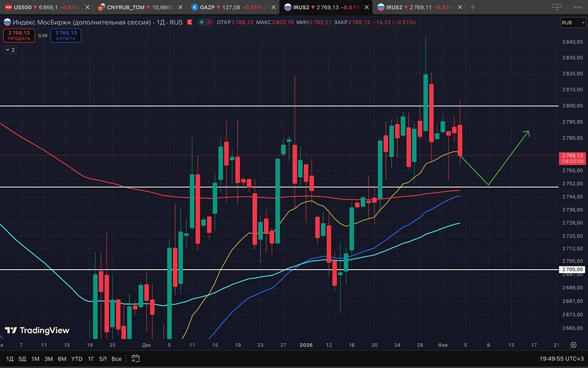Click the МИН 2763,21 low value

(313, 22)
